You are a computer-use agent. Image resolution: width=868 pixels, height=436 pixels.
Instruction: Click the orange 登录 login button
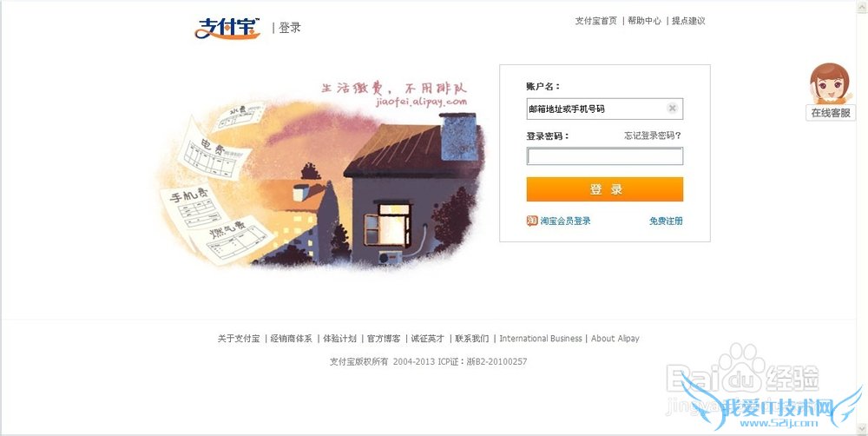604,189
